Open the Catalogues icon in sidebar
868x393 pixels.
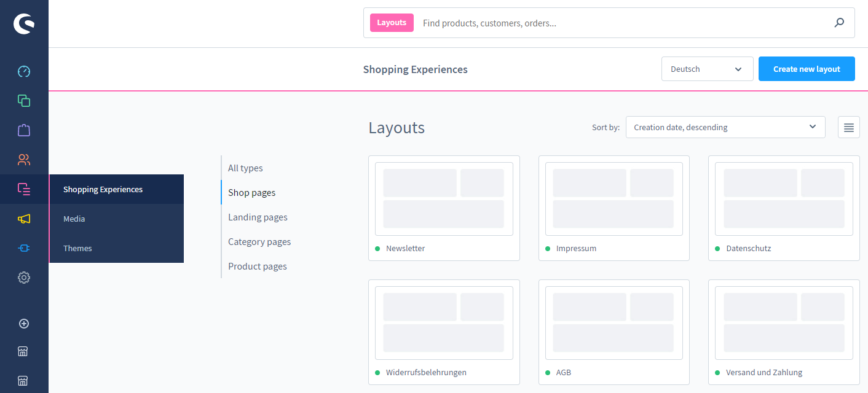[x=24, y=101]
